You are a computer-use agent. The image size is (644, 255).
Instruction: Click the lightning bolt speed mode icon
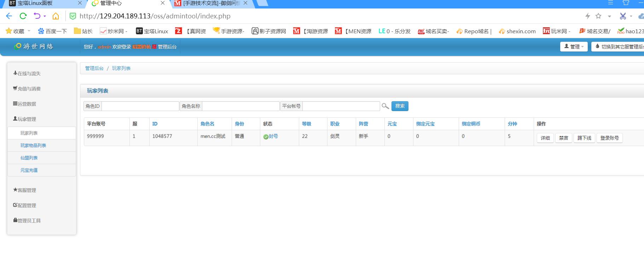pos(588,16)
